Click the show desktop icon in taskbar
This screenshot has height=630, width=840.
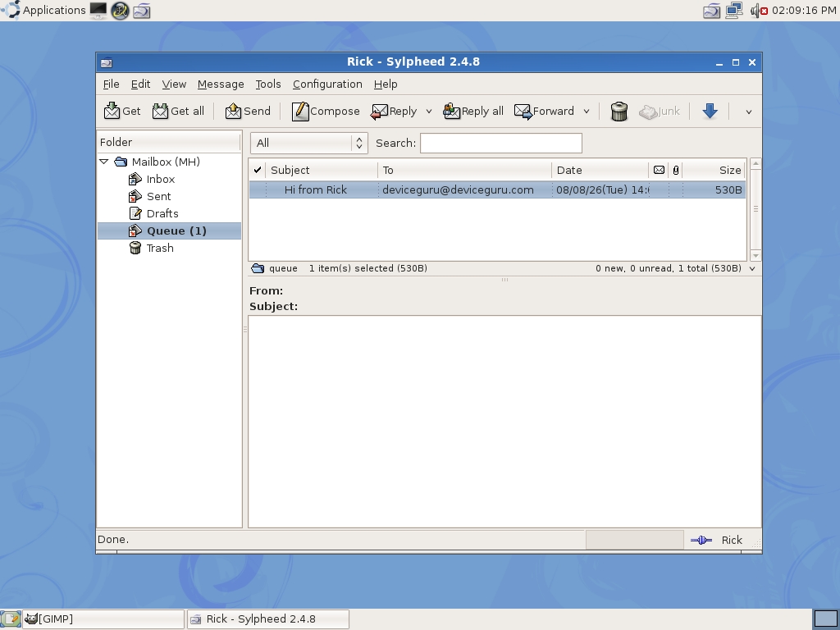[11, 619]
